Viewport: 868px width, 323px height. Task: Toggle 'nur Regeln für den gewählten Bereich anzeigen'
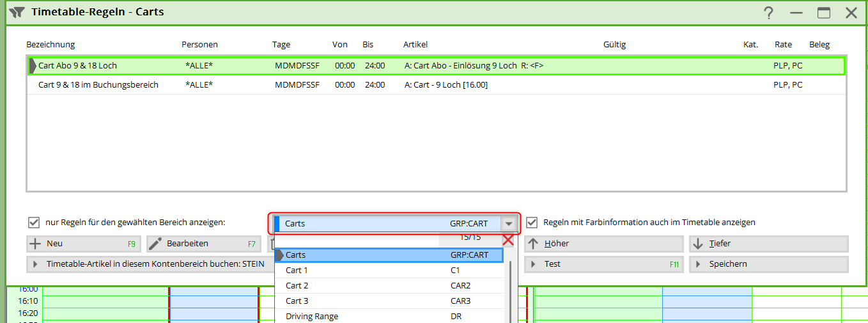(x=34, y=223)
